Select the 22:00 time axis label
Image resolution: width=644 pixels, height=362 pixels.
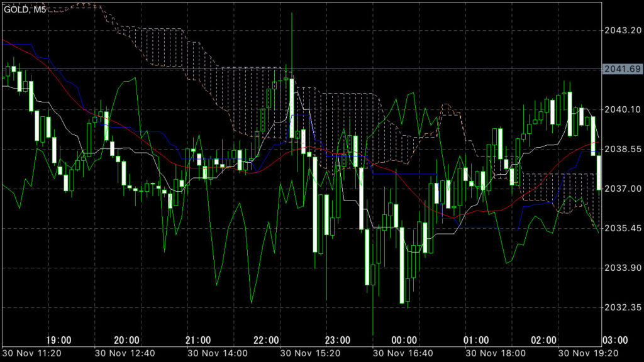[265, 340]
